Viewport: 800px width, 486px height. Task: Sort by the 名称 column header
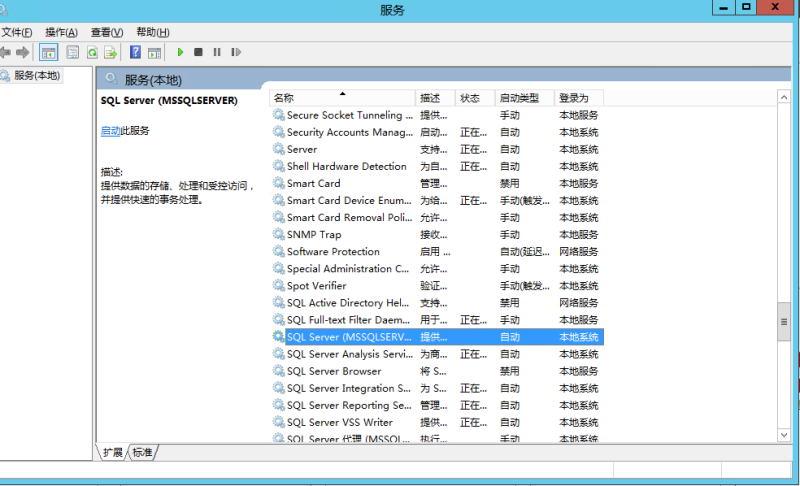pos(342,98)
